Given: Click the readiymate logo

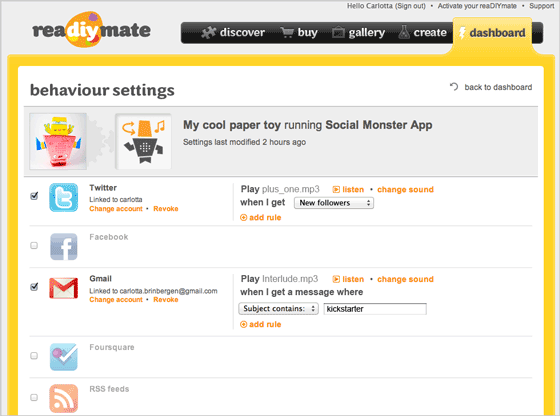Looking at the screenshot, I should (x=91, y=30).
